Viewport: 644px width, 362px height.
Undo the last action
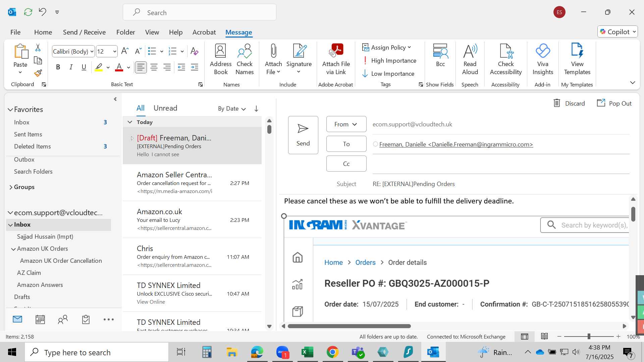click(x=42, y=12)
